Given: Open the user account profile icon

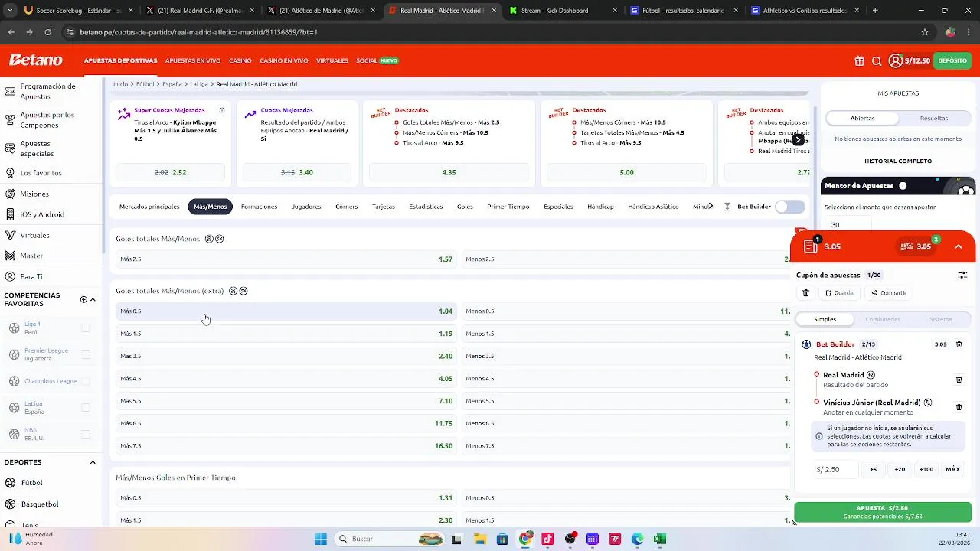Looking at the screenshot, I should pos(895,60).
